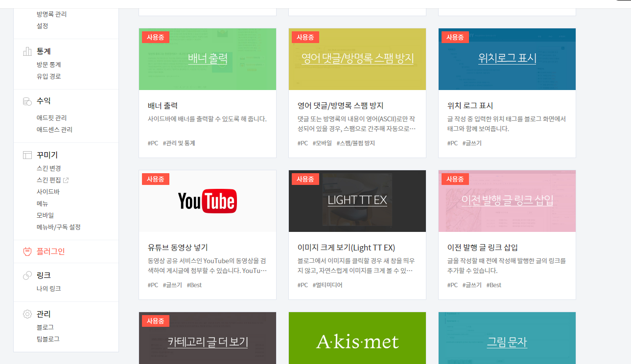Open 메뉴 under 꾸미기

tap(43, 204)
